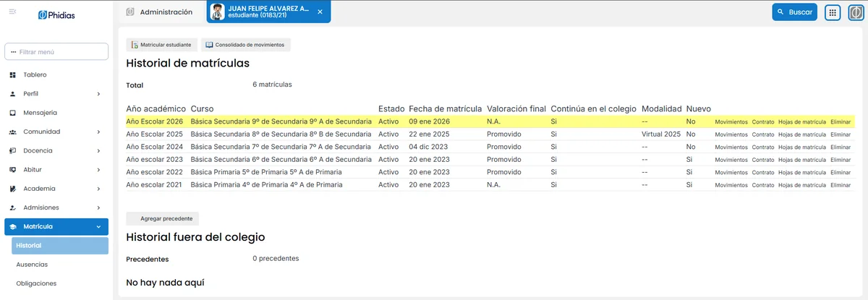Switch to the Administración tab

click(159, 12)
